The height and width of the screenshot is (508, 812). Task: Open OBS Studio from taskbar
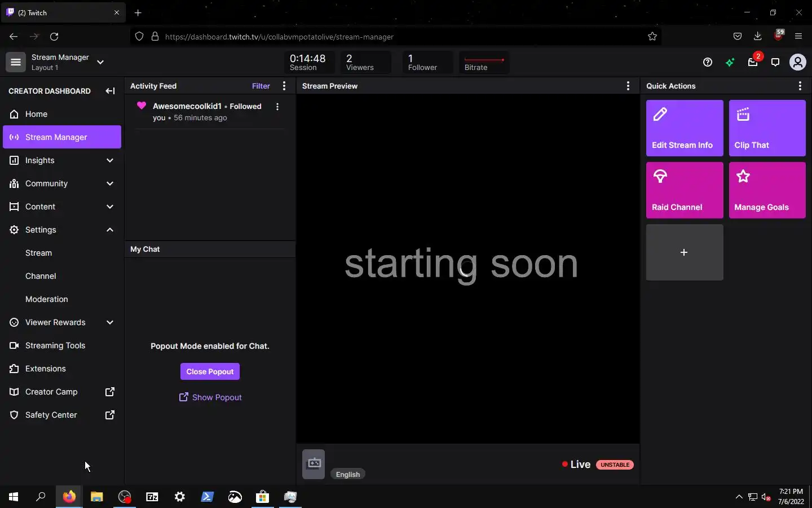coord(125,497)
